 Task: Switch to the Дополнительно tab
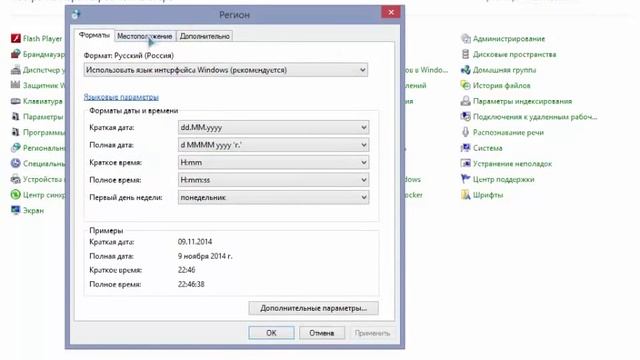point(204,36)
